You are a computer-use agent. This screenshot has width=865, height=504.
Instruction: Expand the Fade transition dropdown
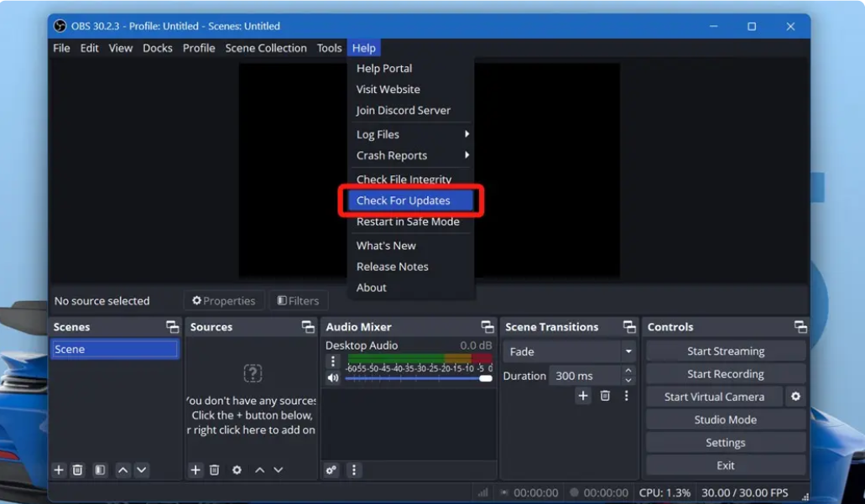click(628, 351)
